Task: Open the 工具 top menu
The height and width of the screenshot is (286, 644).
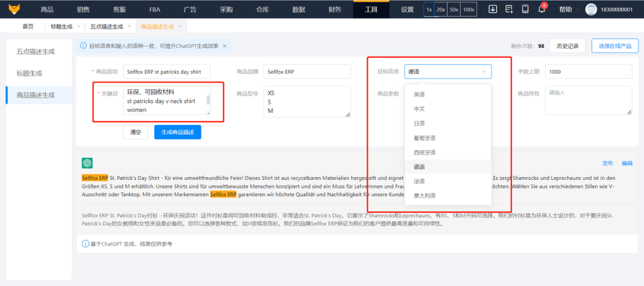Action: pos(371,10)
